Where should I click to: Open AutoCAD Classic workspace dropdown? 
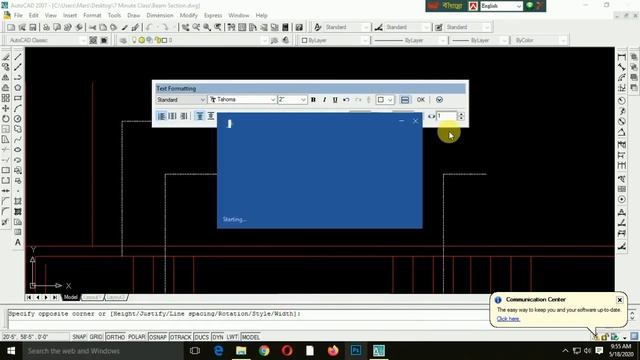(47, 40)
